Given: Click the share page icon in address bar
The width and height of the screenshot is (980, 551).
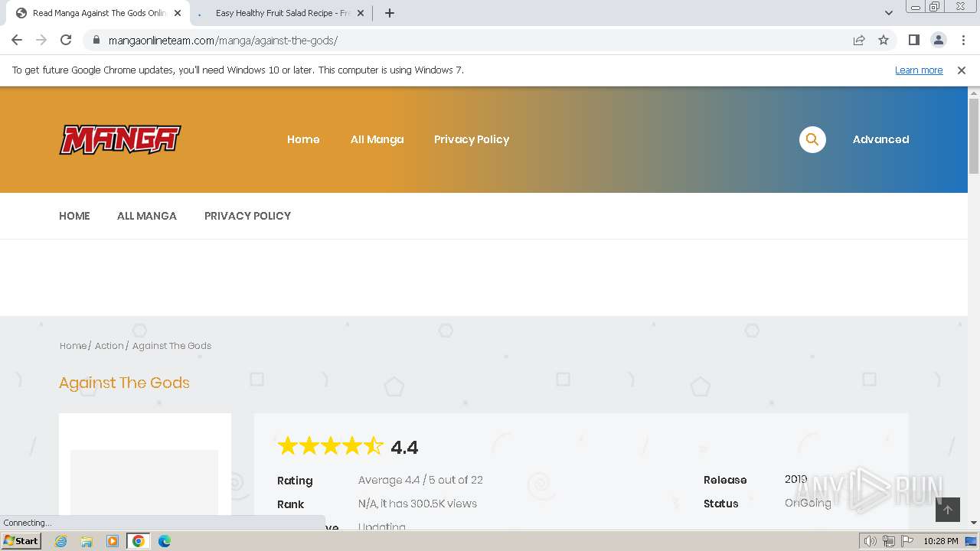Looking at the screenshot, I should click(859, 40).
